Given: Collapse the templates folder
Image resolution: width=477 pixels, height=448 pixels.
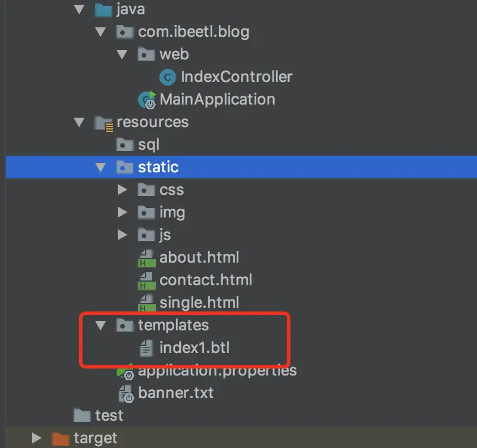Looking at the screenshot, I should [x=101, y=326].
